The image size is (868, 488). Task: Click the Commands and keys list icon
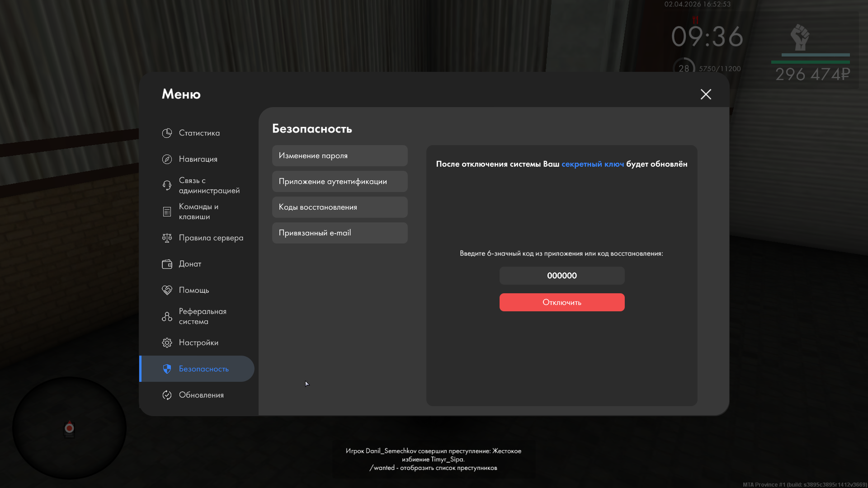[167, 211]
